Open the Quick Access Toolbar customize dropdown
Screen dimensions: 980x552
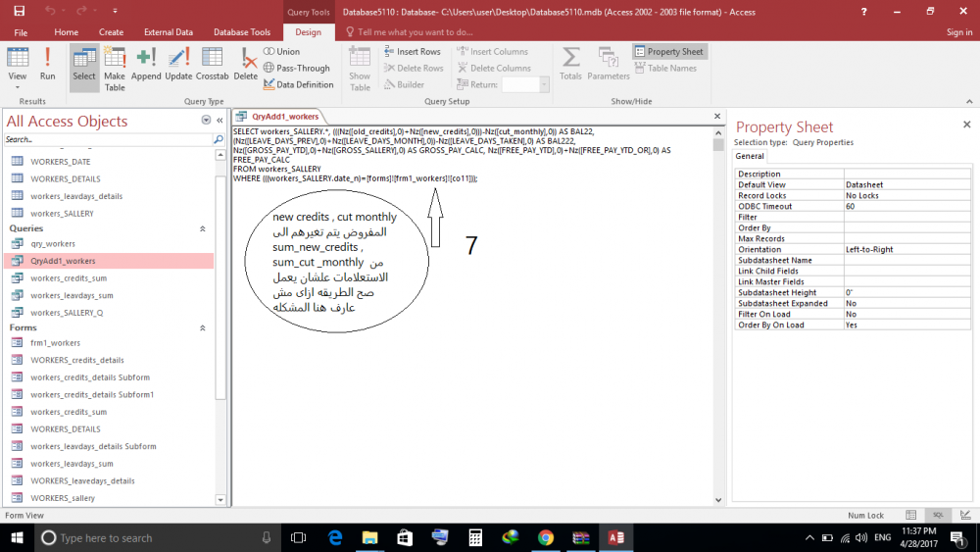pos(115,11)
